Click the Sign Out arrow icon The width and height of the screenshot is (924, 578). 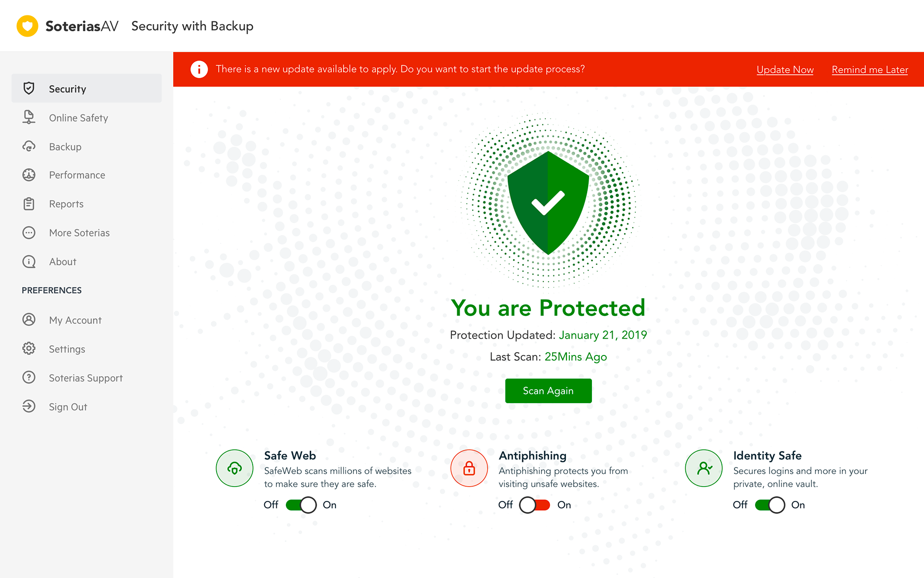pyautogui.click(x=29, y=407)
